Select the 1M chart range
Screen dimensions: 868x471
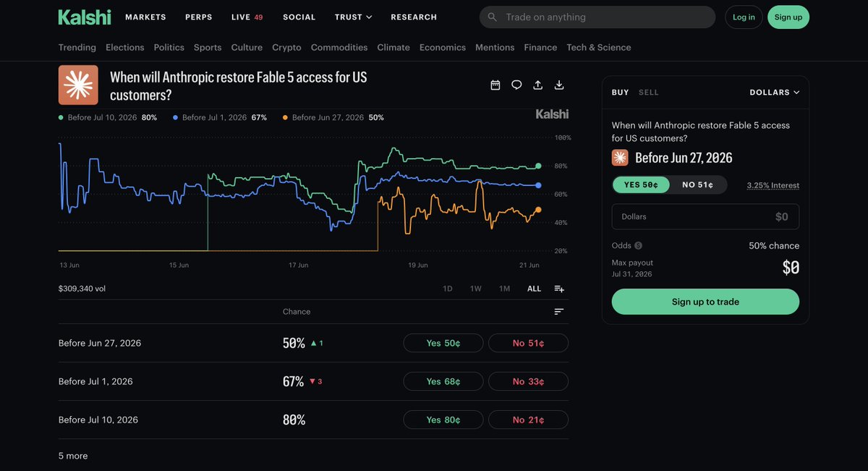tap(504, 289)
